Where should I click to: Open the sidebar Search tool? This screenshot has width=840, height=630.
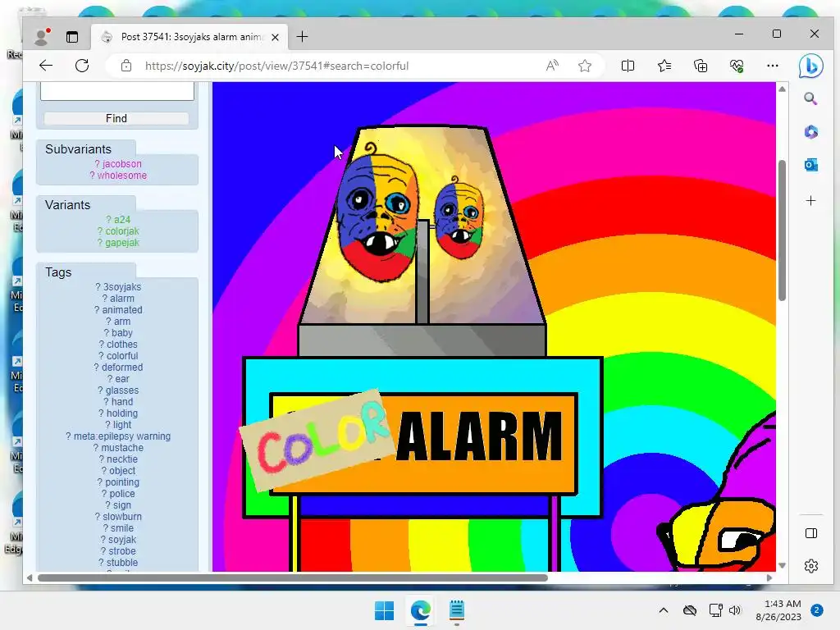tap(810, 98)
